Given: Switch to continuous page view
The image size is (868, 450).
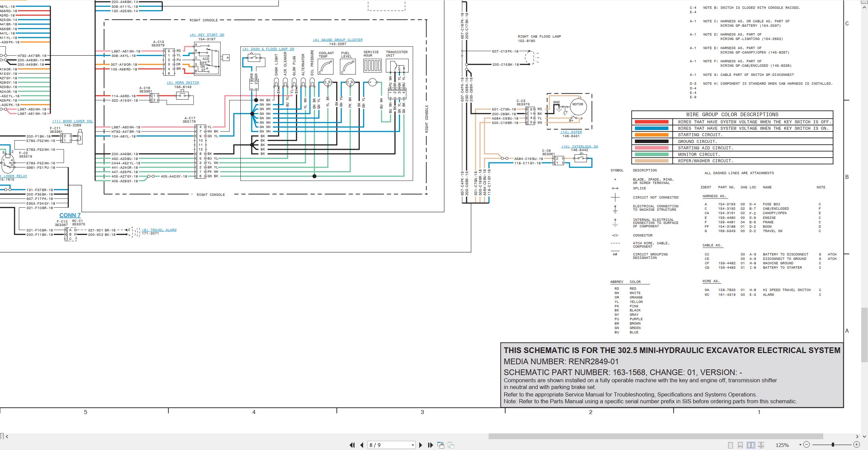Looking at the screenshot, I should point(741,445).
